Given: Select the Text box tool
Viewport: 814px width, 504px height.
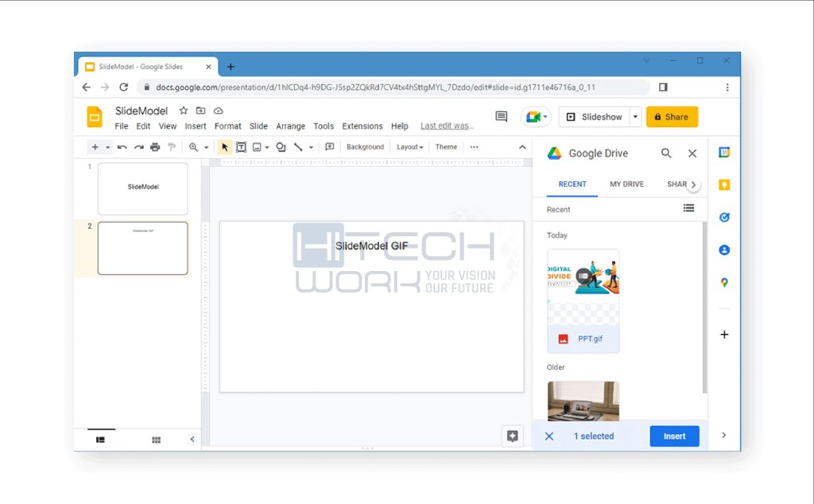Looking at the screenshot, I should pyautogui.click(x=241, y=147).
